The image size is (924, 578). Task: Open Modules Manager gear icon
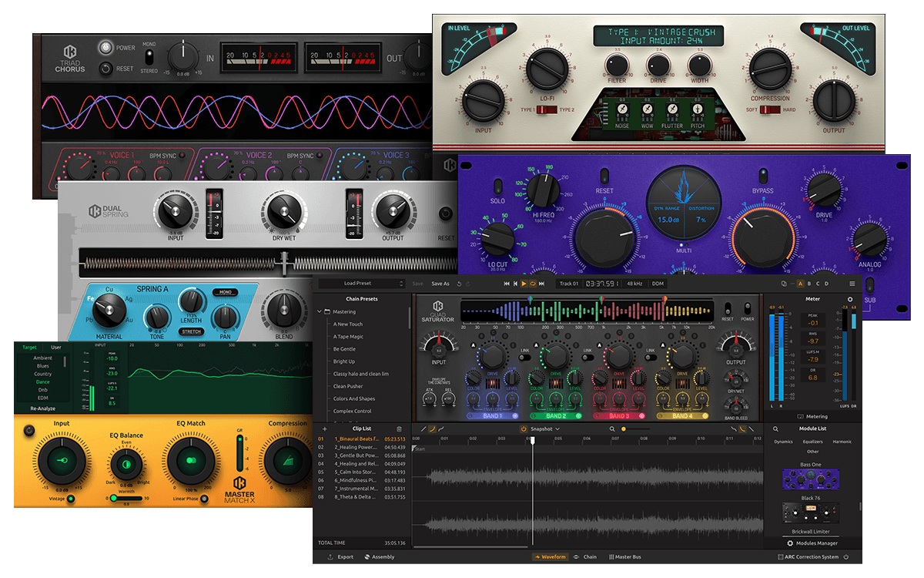tap(790, 543)
